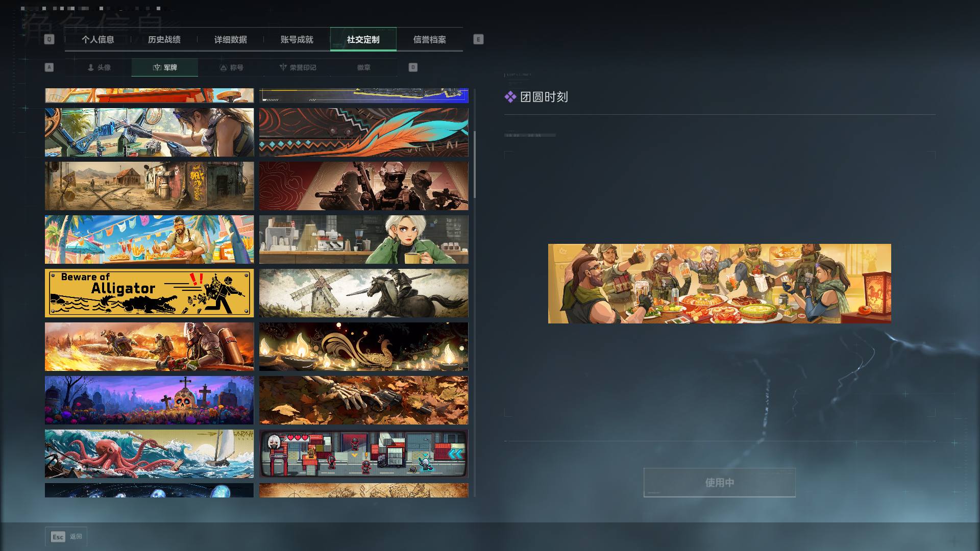
Task: Click the 团圆时刻 title text
Action: click(x=544, y=97)
